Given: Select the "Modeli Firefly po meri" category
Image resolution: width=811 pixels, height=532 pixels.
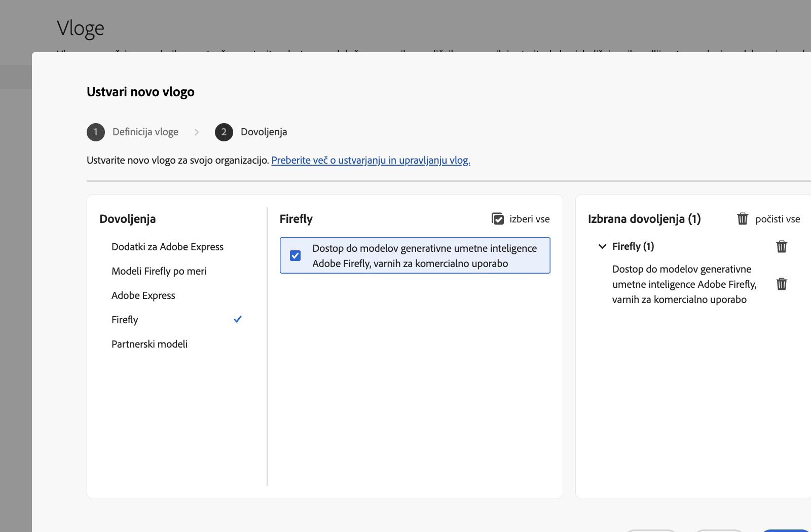Looking at the screenshot, I should 159,271.
